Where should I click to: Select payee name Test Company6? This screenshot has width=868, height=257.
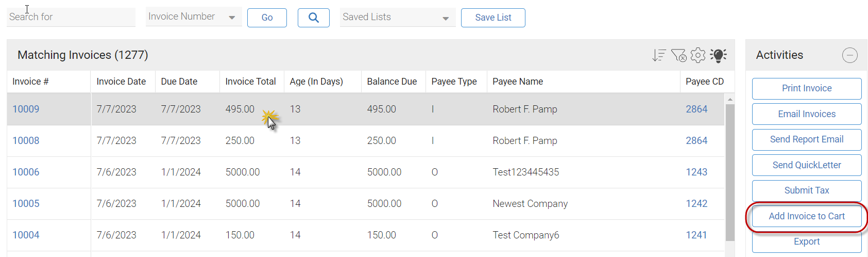525,235
